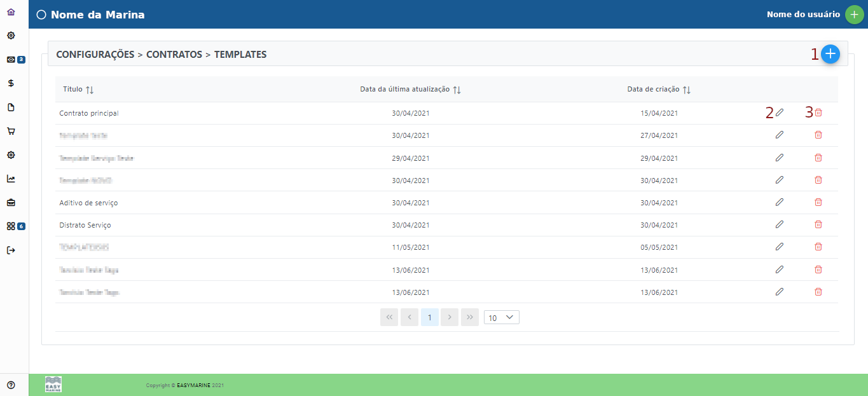Viewport: 868px width, 396px height.
Task: Click the home icon in the sidebar
Action: pos(11,12)
